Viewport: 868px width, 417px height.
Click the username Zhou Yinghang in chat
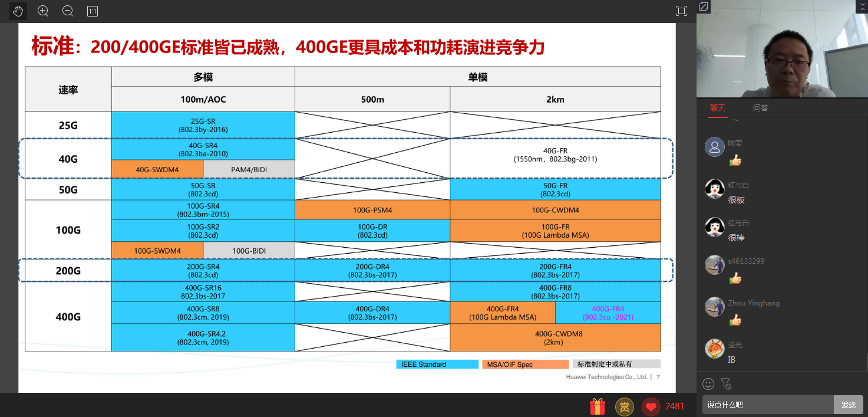754,303
